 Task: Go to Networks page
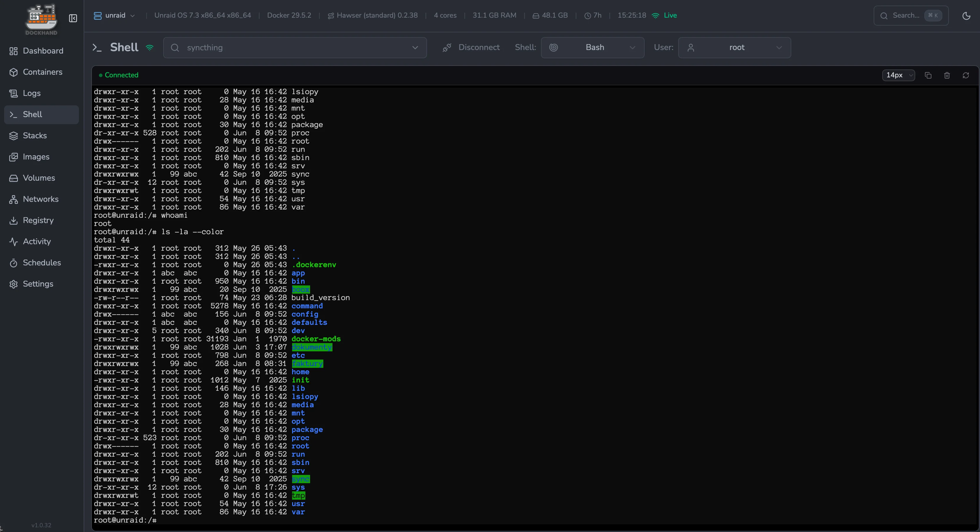click(42, 199)
